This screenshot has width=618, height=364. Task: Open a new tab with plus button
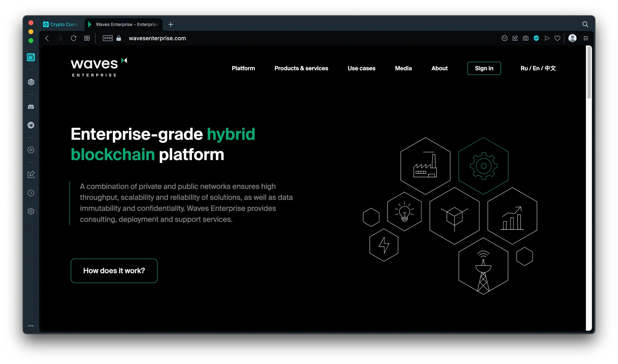[171, 24]
